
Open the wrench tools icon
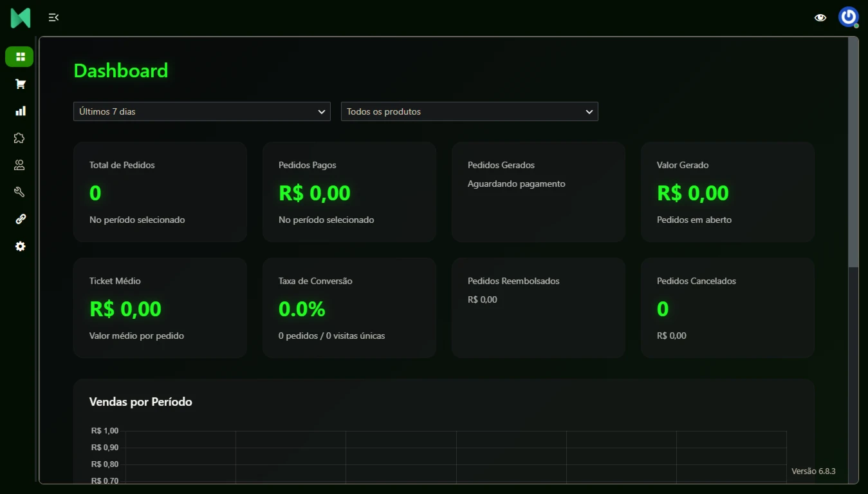click(x=20, y=192)
